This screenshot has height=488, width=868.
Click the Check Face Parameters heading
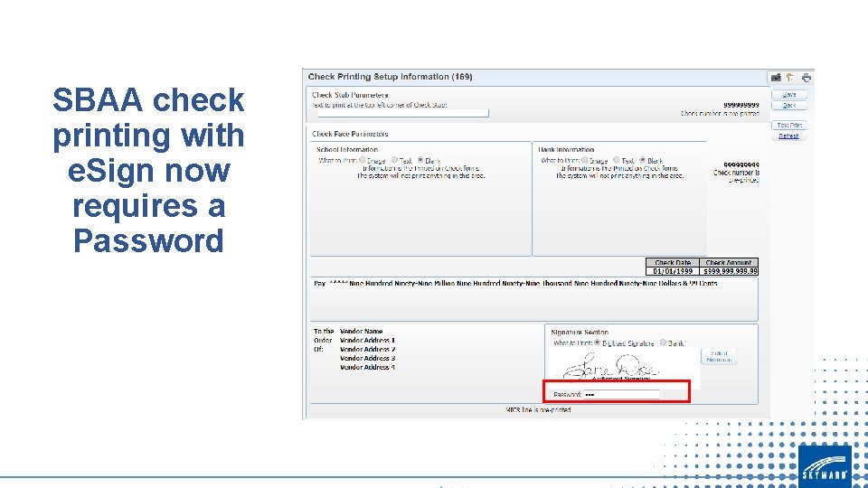coord(350,134)
